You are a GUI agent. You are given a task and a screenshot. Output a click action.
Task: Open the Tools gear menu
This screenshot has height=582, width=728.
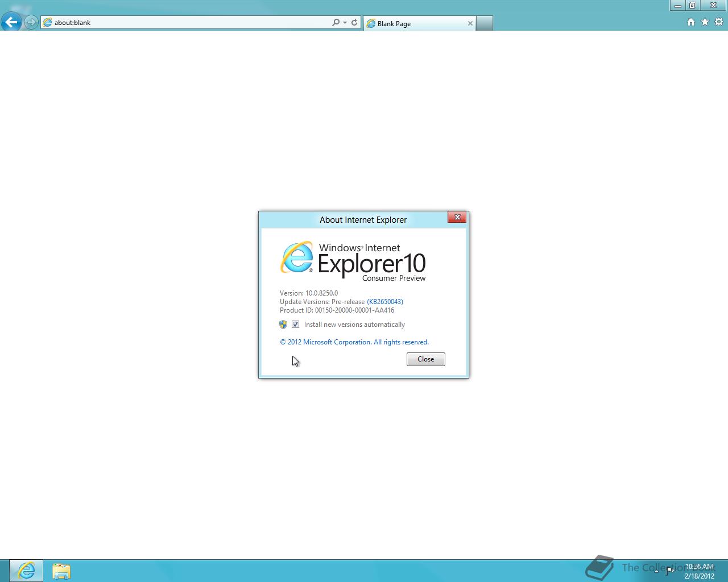click(x=719, y=22)
